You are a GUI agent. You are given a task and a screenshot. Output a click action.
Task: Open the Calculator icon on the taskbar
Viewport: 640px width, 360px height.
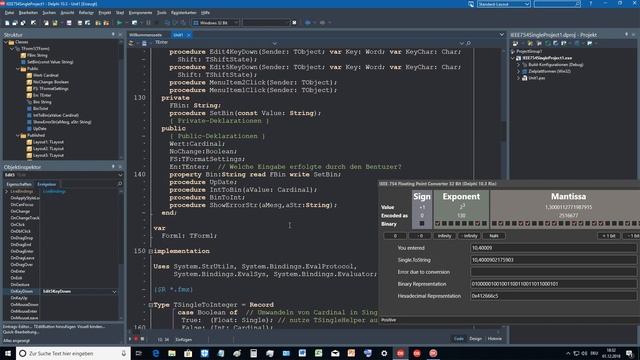(x=253, y=353)
